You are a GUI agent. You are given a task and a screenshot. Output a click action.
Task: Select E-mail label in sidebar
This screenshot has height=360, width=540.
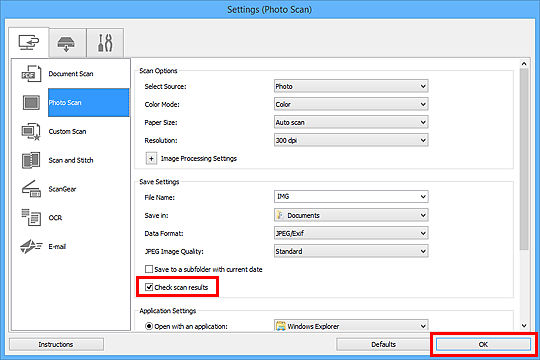[57, 246]
